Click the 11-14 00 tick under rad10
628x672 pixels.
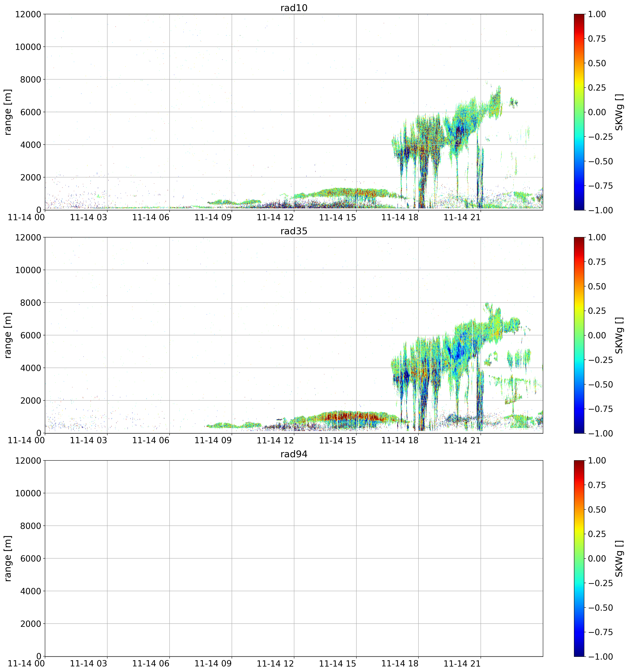click(26, 217)
